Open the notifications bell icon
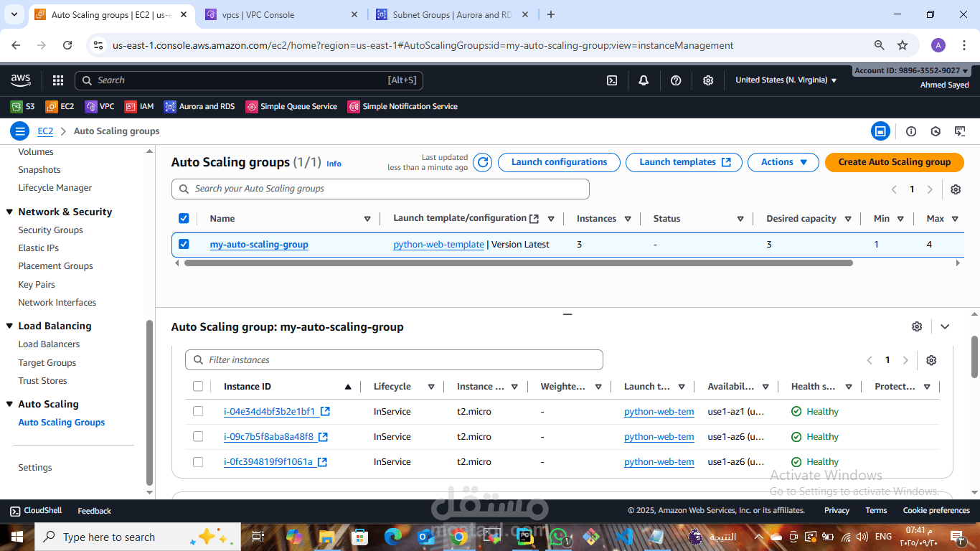This screenshot has height=551, width=980. coord(644,80)
